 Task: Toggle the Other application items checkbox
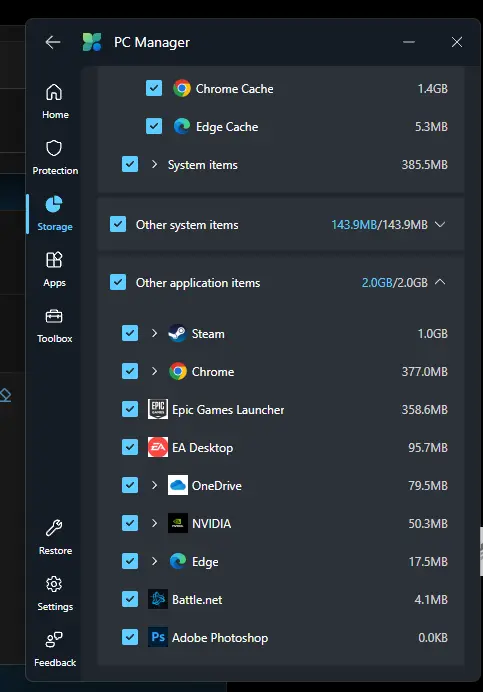pyautogui.click(x=118, y=282)
